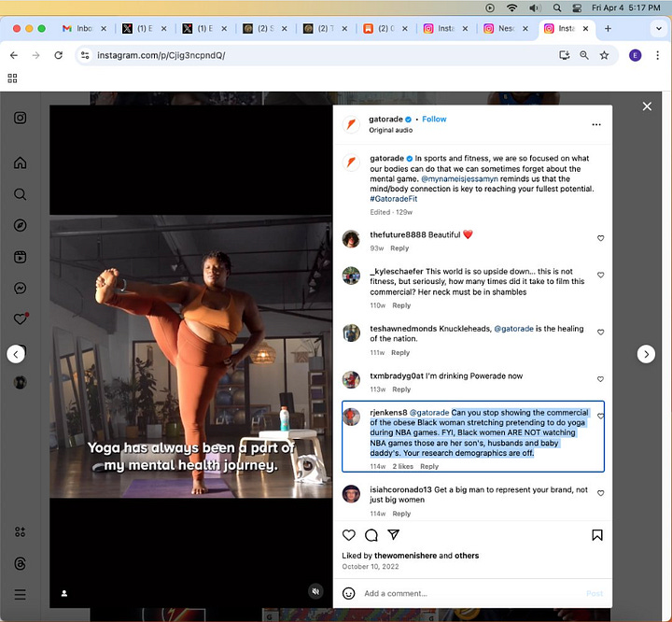This screenshot has width=672, height=622.
Task: Show tagged people icon on video
Action: click(x=64, y=593)
